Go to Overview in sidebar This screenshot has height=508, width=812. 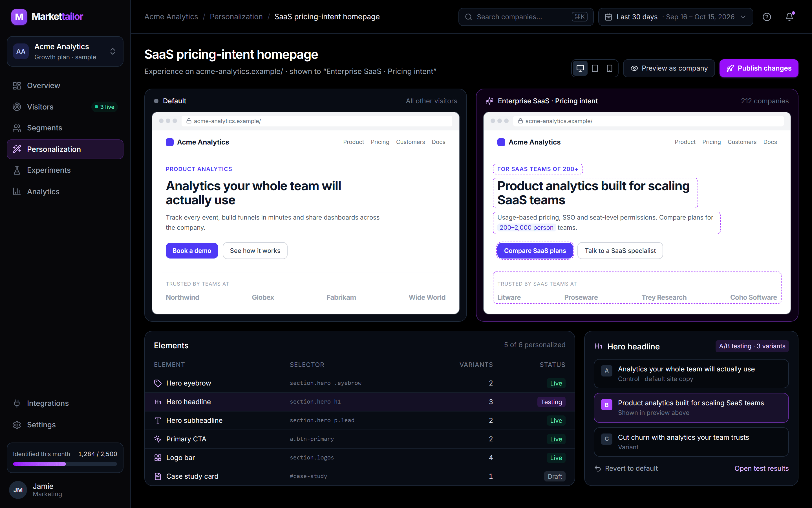(65, 86)
